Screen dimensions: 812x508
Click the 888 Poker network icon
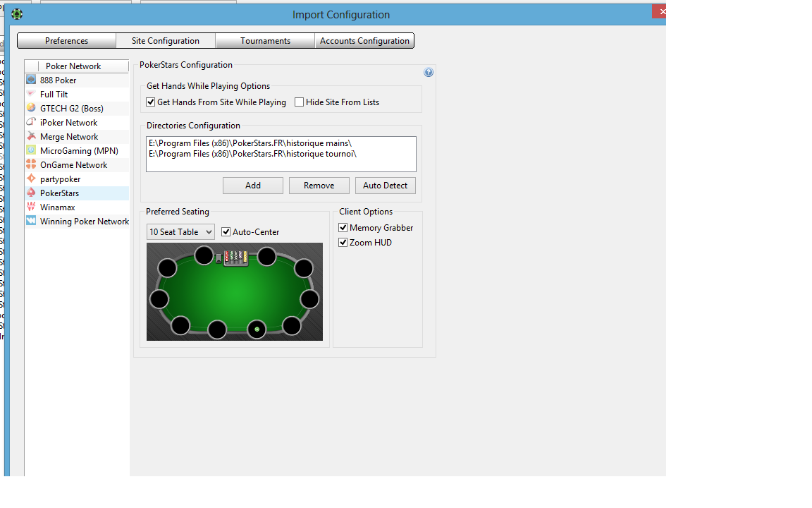pos(31,80)
